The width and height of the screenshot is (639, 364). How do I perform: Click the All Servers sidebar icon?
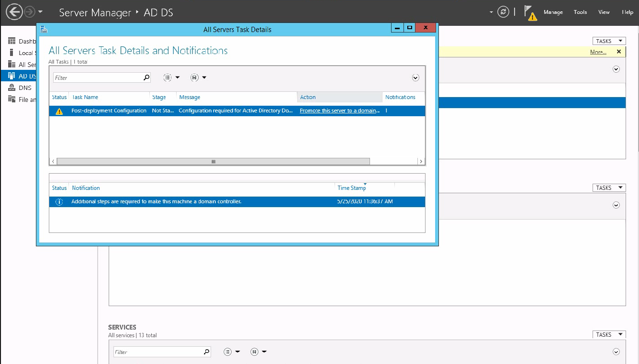tap(11, 64)
